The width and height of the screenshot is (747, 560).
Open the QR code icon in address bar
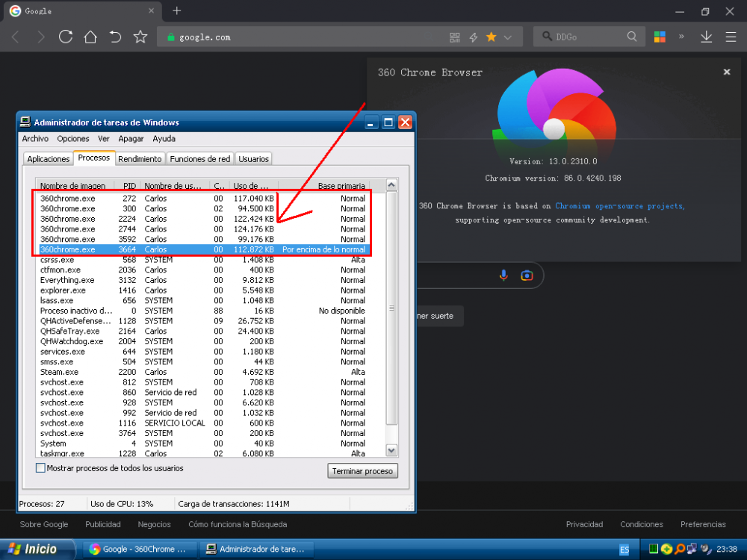[454, 37]
